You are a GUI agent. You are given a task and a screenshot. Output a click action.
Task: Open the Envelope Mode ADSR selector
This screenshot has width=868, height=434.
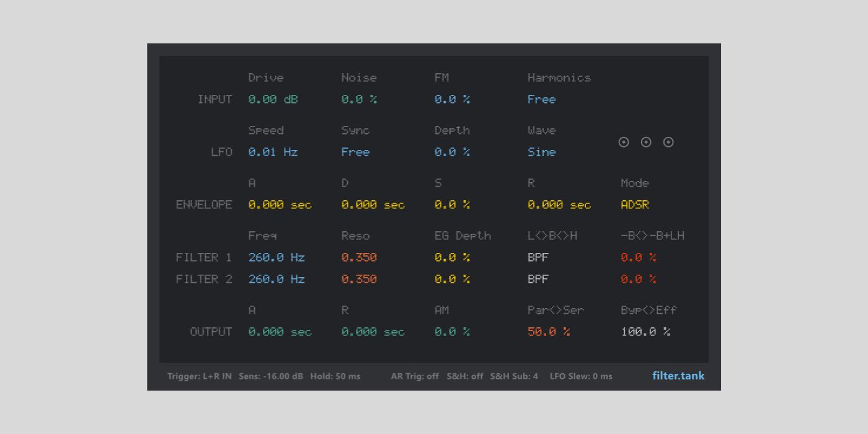coord(635,205)
